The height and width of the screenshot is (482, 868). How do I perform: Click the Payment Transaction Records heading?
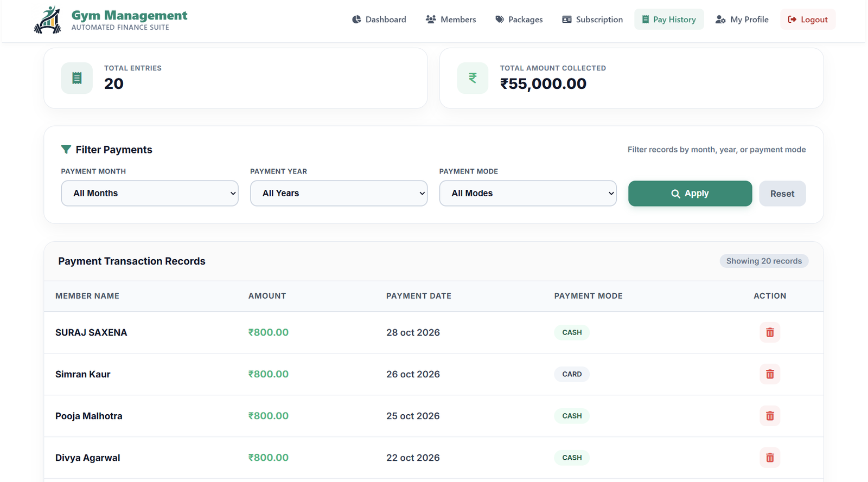click(x=132, y=261)
